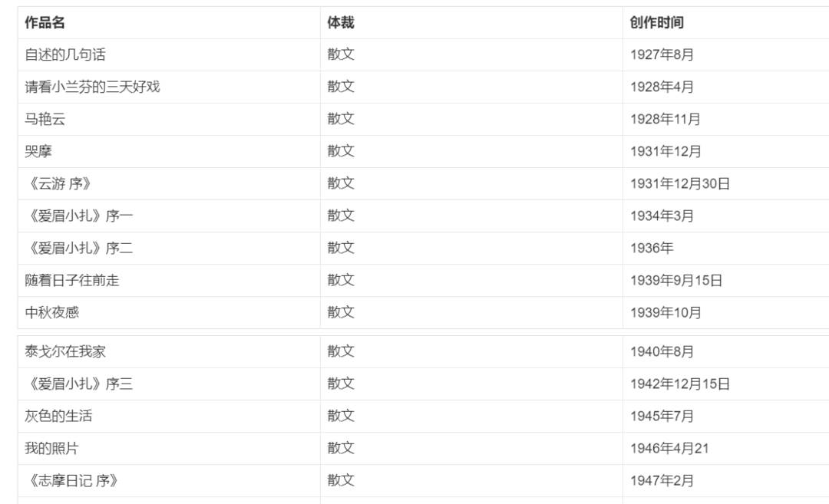The image size is (829, 504).
Task: Click the 1946年4月21 date cell
Action: click(669, 449)
